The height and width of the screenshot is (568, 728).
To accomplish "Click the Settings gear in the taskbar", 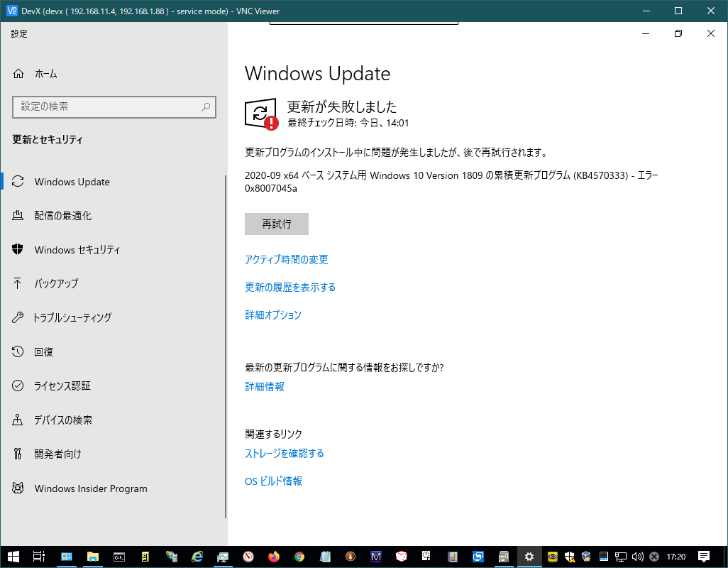I will [529, 557].
